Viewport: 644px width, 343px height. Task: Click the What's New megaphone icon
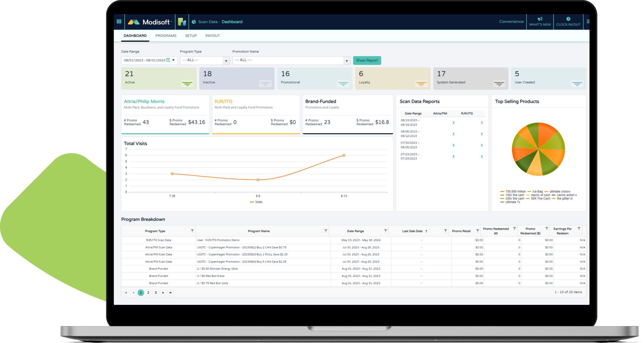pos(540,19)
